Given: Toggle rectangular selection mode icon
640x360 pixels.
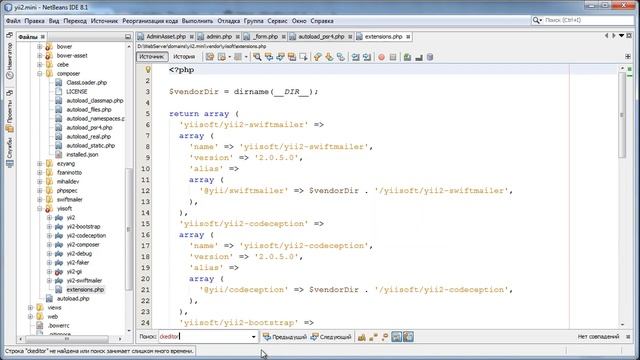Looking at the screenshot, I should (303, 57).
